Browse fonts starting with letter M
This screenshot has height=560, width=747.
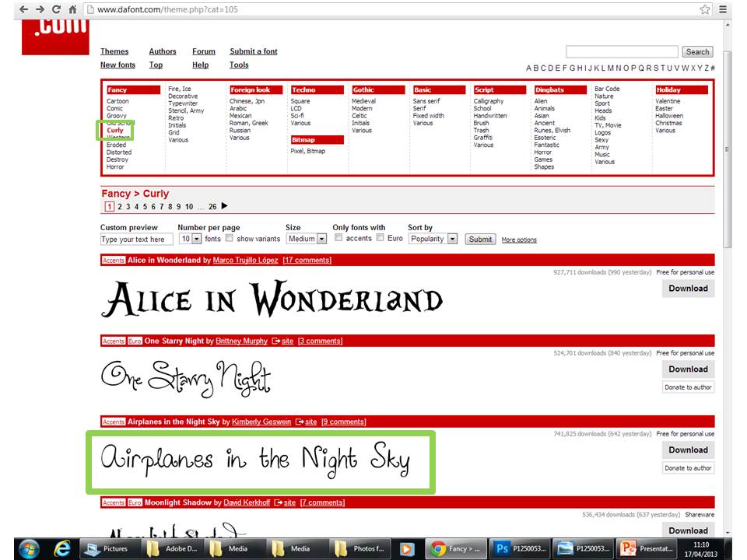pos(611,68)
